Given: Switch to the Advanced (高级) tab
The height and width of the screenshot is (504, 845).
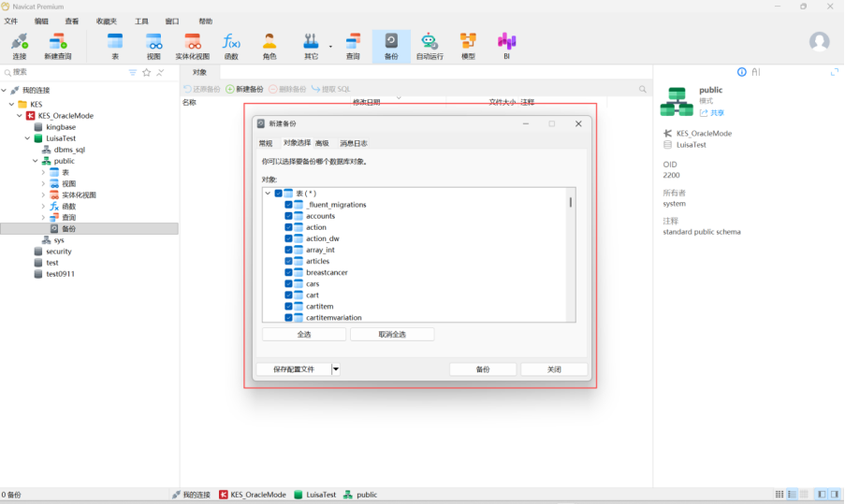Looking at the screenshot, I should coord(322,143).
